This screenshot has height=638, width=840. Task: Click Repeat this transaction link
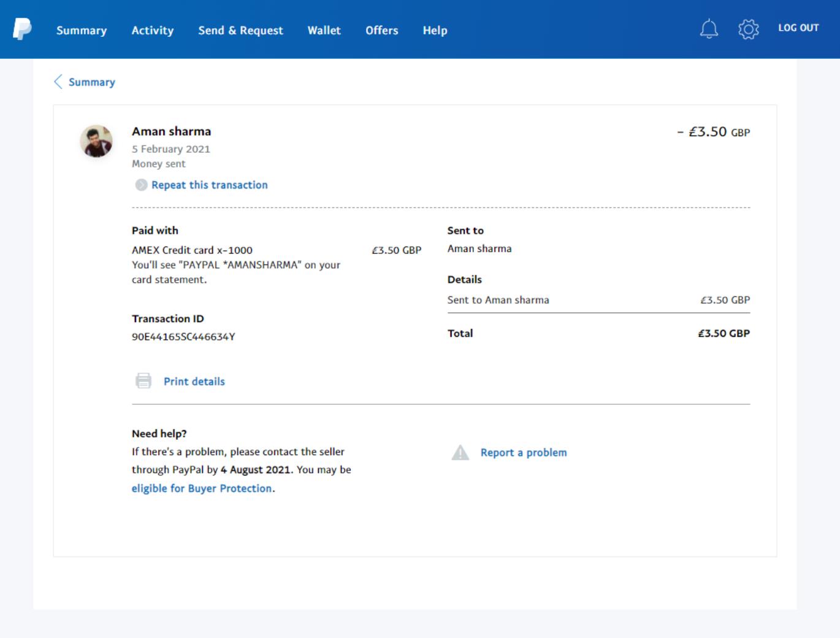pos(209,185)
